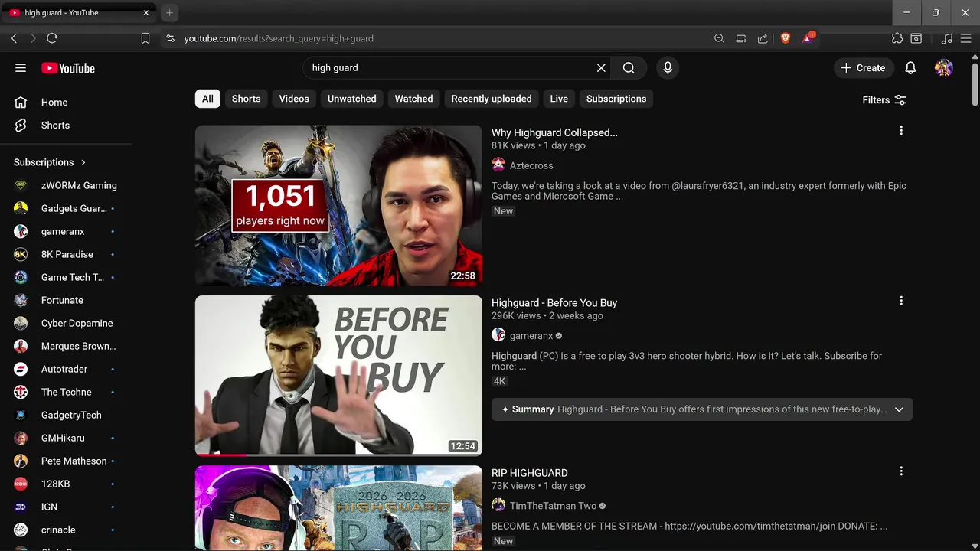Play the RIP HIGHGUARD tombstone thumbnail
980x551 pixels.
[x=338, y=508]
